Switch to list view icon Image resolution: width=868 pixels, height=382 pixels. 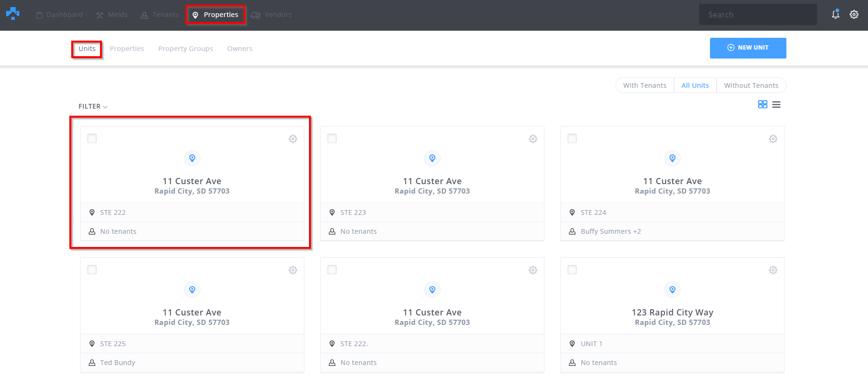[776, 104]
